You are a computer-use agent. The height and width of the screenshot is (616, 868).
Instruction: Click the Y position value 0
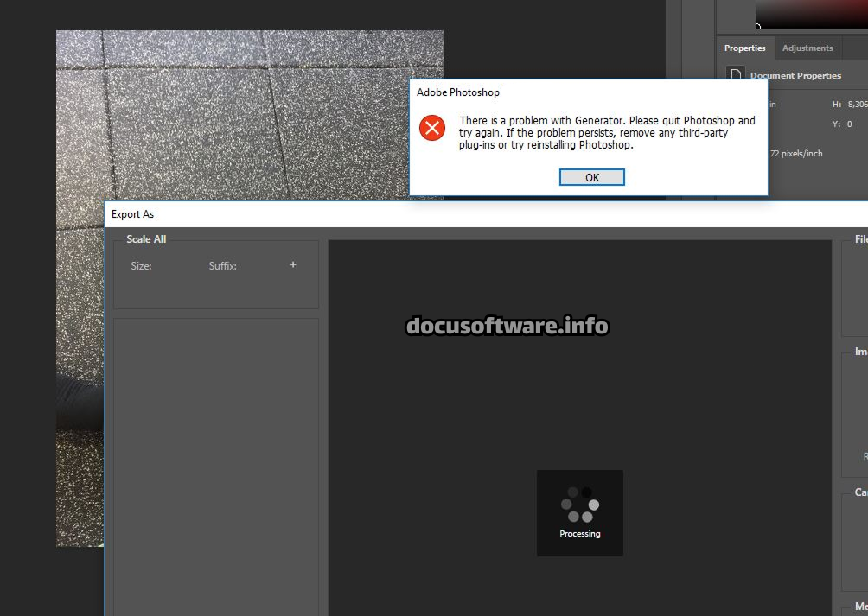(x=849, y=124)
